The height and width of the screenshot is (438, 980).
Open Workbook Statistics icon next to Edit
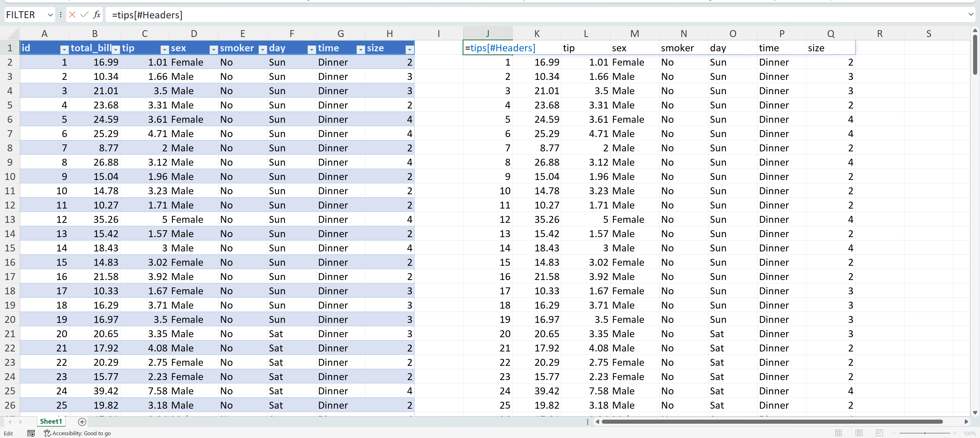point(31,433)
